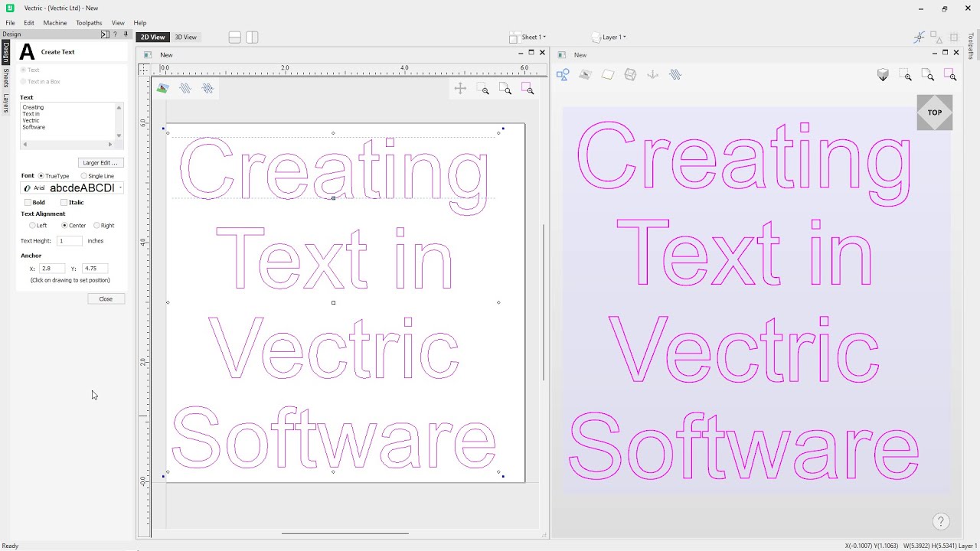
Task: Click the 2D view horizontal scrollbar
Action: [345, 534]
